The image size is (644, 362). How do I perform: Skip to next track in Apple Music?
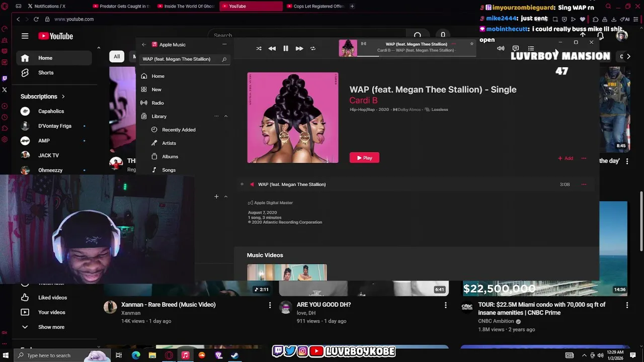[x=299, y=48]
